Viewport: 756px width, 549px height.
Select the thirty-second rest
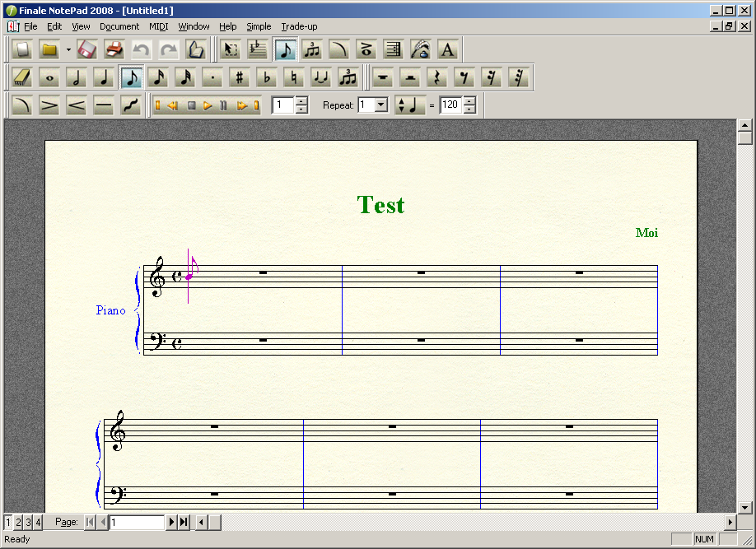coord(519,77)
